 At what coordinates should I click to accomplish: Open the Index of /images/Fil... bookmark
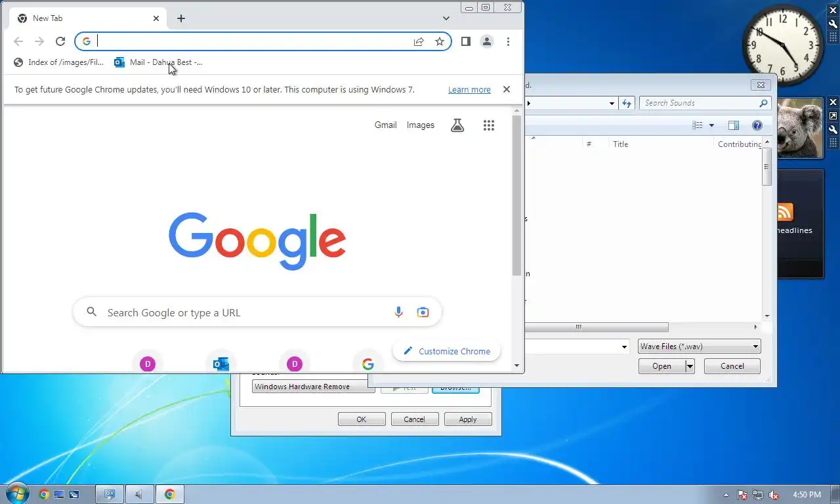point(58,62)
